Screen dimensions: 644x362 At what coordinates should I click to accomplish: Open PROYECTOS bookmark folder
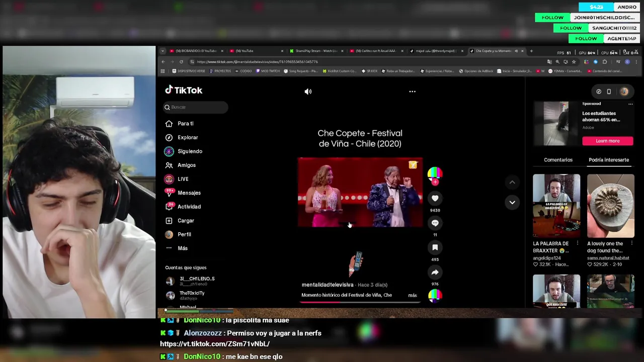(220, 71)
